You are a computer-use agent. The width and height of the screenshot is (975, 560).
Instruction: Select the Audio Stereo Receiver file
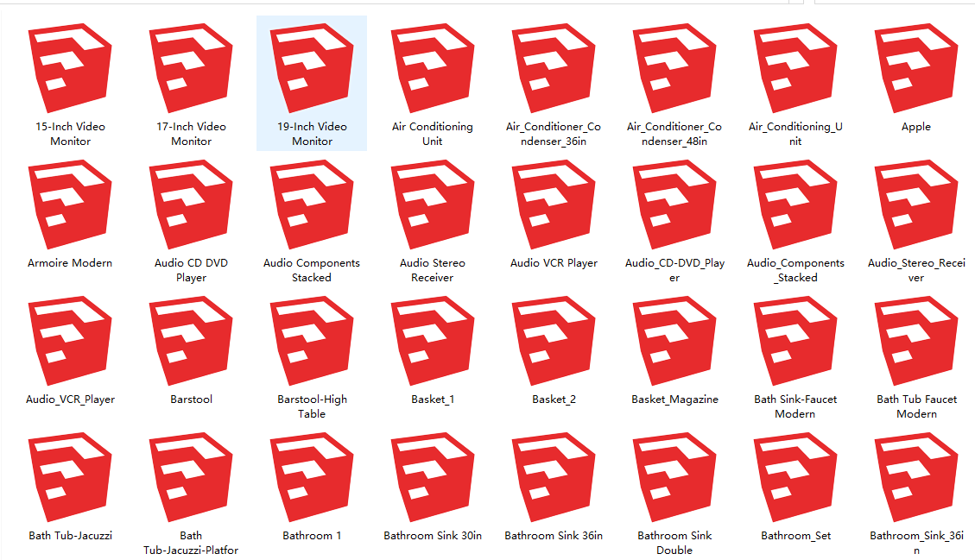433,204
